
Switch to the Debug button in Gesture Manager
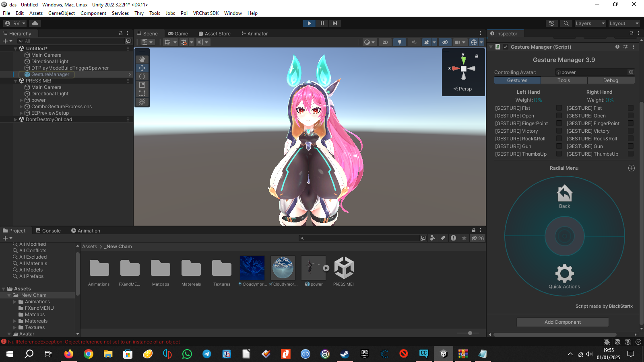(611, 80)
